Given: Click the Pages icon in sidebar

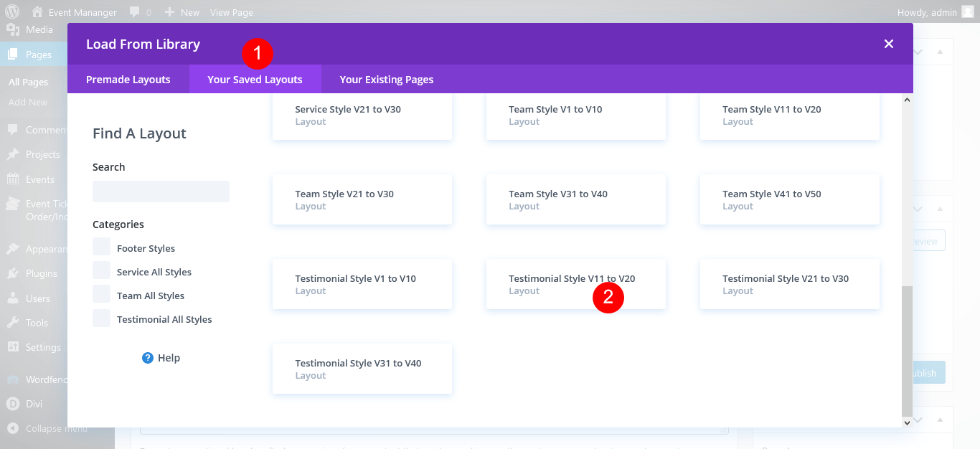Looking at the screenshot, I should [x=13, y=54].
